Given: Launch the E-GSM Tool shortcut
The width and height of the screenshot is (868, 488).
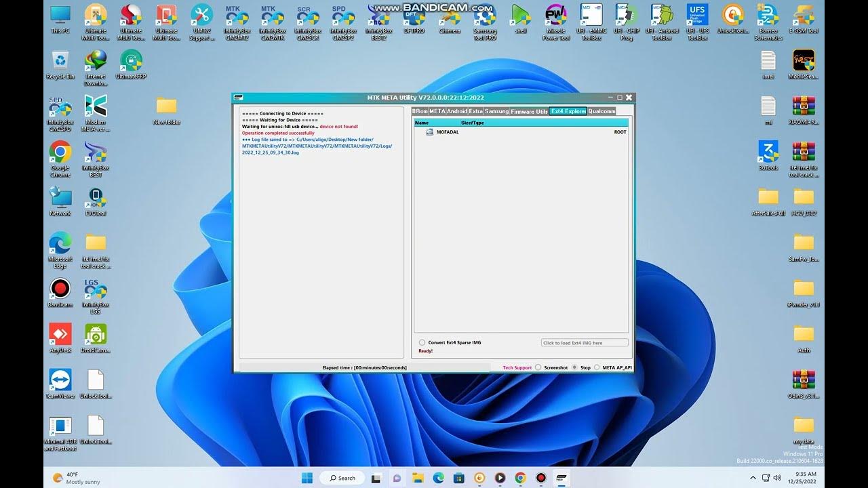Looking at the screenshot, I should click(804, 20).
